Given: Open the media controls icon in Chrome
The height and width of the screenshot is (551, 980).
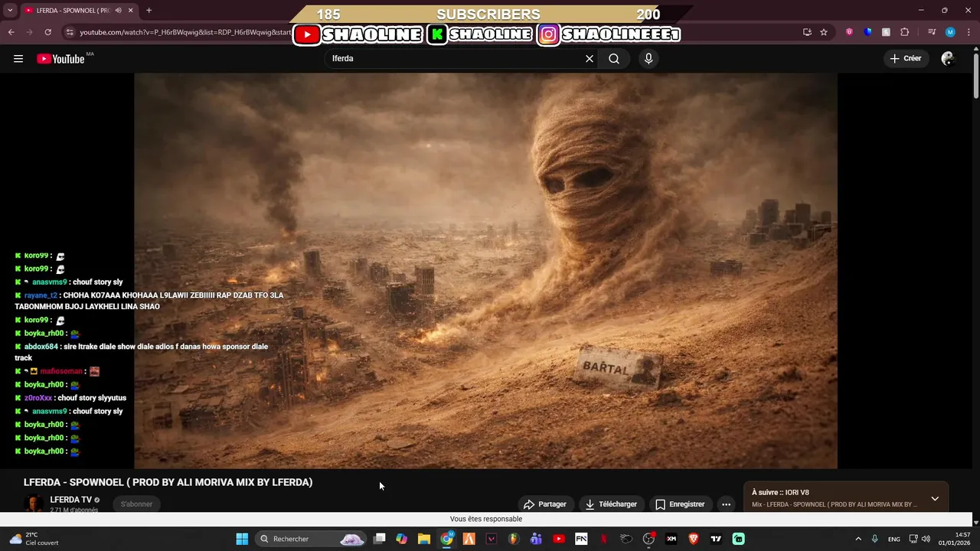Looking at the screenshot, I should 932,32.
